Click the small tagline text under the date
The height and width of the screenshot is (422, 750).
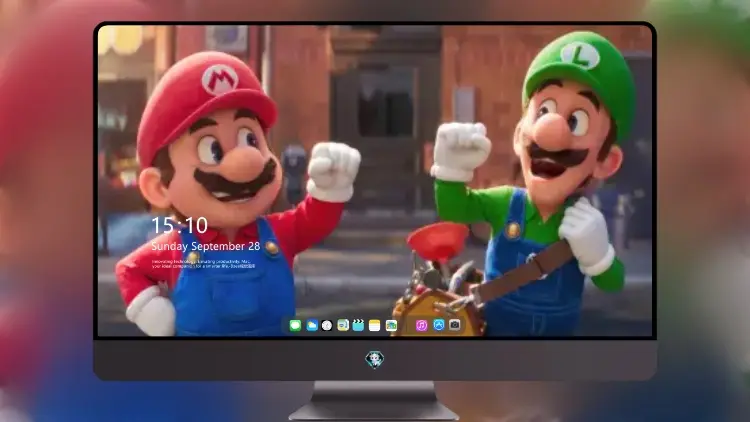click(x=203, y=264)
